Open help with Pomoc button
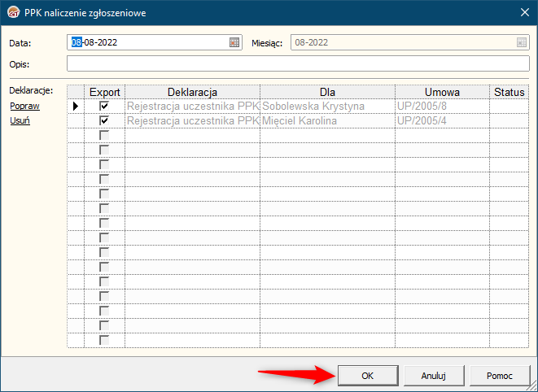 click(499, 376)
